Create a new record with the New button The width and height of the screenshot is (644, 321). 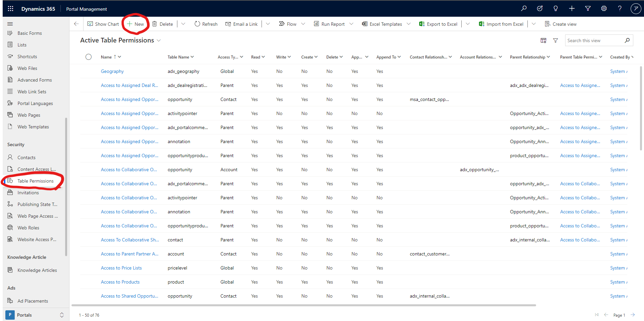135,24
